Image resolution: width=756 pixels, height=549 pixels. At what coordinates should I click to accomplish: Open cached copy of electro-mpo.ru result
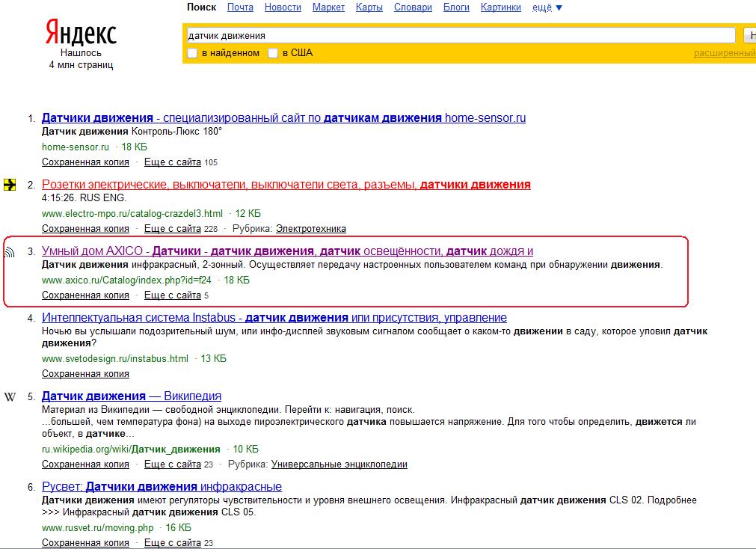(85, 229)
